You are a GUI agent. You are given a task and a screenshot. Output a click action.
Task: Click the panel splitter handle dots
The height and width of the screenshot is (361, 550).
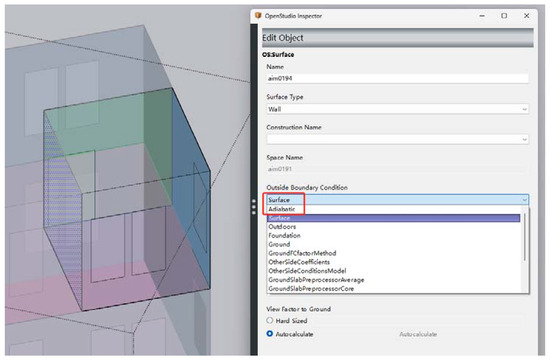(x=254, y=207)
